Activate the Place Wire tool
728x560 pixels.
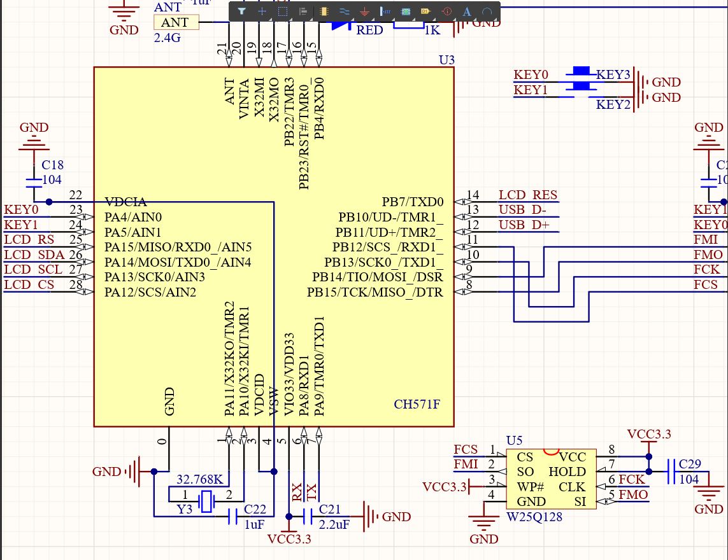point(344,11)
